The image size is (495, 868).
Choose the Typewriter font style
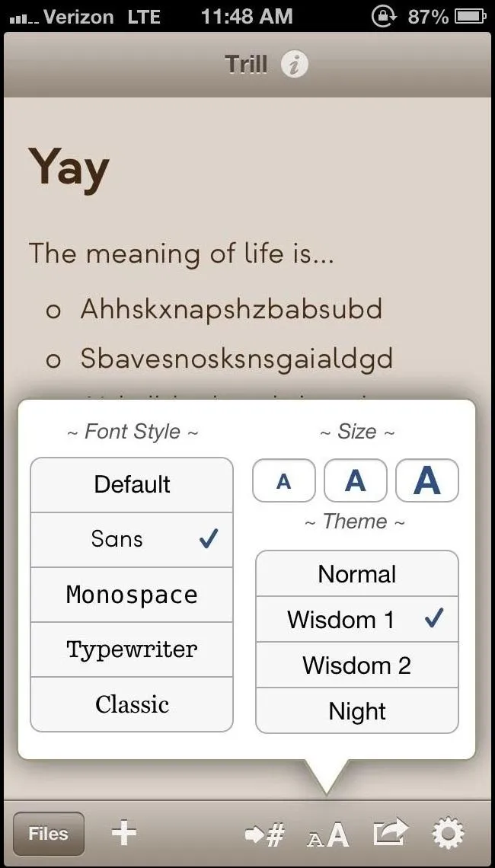click(132, 649)
